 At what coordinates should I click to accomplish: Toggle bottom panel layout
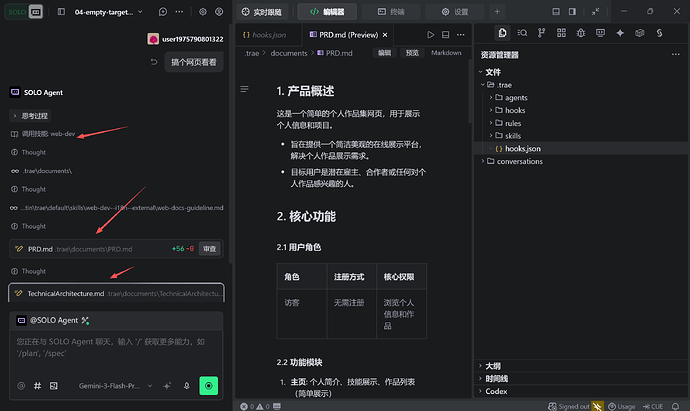coord(556,12)
